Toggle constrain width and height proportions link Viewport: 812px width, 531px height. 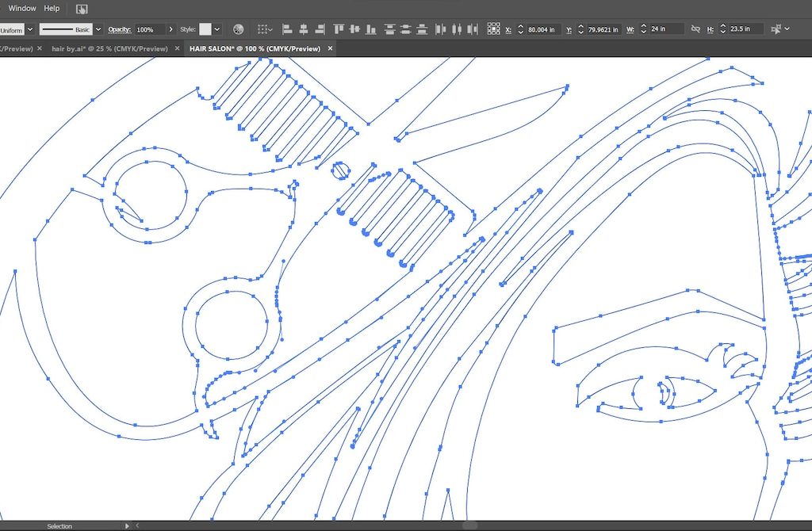(695, 29)
